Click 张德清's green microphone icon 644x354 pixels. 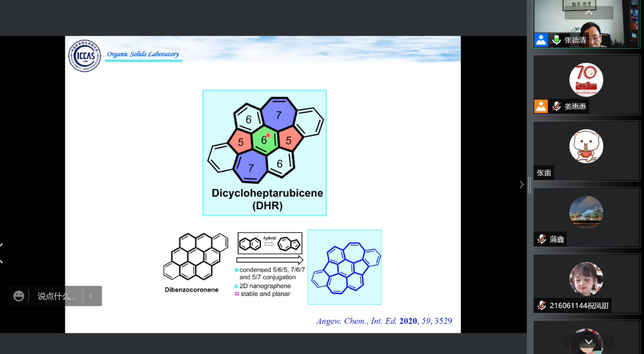557,40
